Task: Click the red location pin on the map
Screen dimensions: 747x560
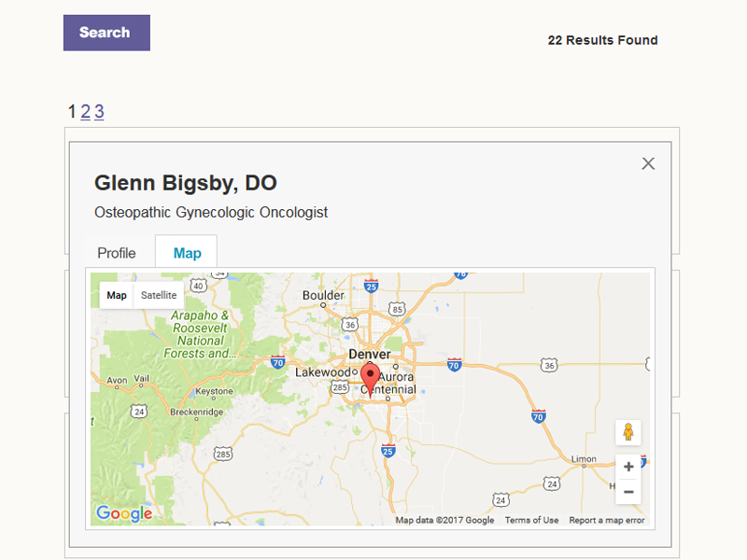Action: (x=371, y=379)
